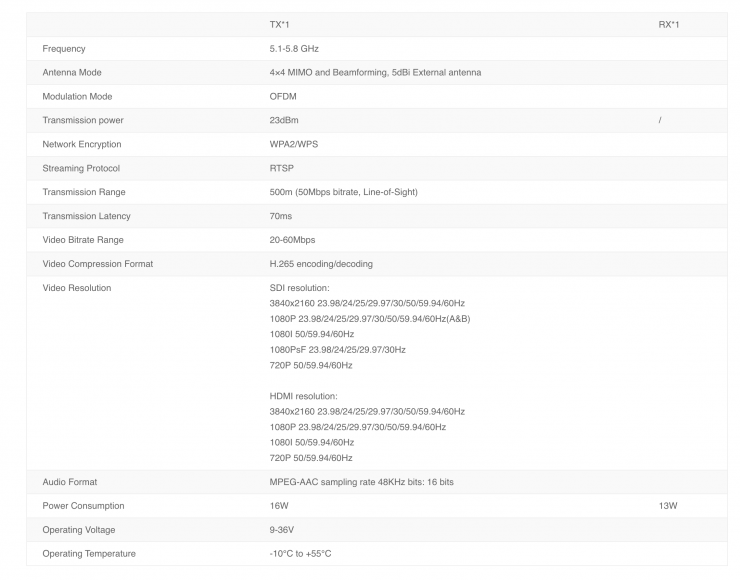Viewport: 740px width, 580px height.
Task: Select the Antenna Mode row label
Action: point(72,72)
